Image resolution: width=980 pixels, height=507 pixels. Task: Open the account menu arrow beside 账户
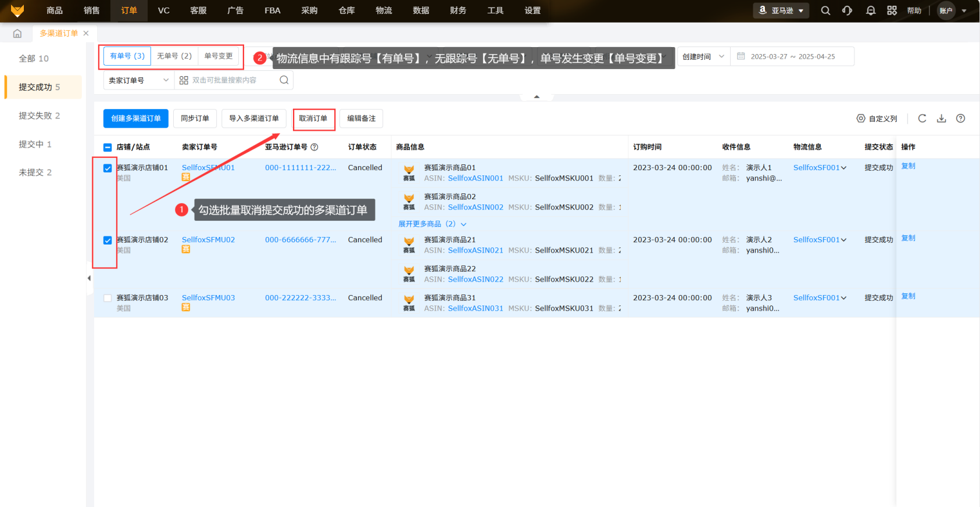[964, 10]
